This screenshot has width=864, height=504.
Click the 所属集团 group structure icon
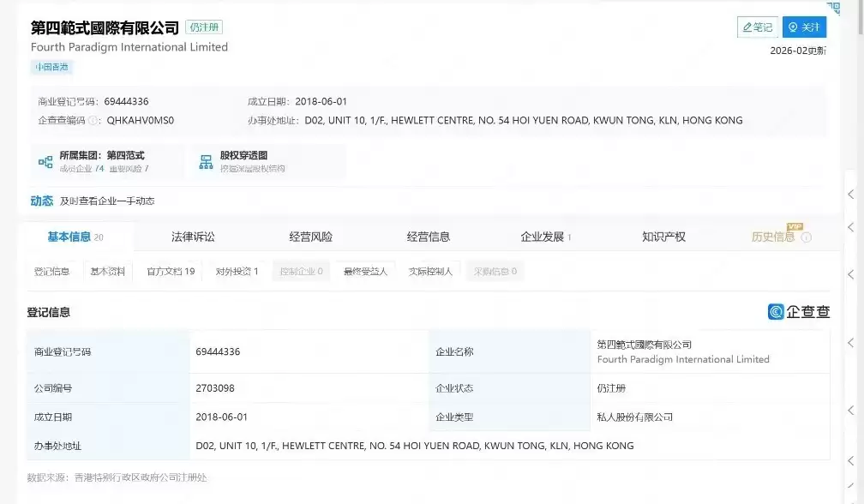coord(45,161)
